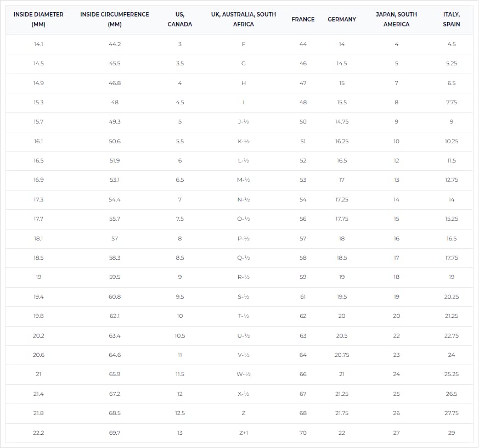Select UK size Z+1 cell
Image resolution: width=479 pixels, height=448 pixels.
tap(244, 433)
